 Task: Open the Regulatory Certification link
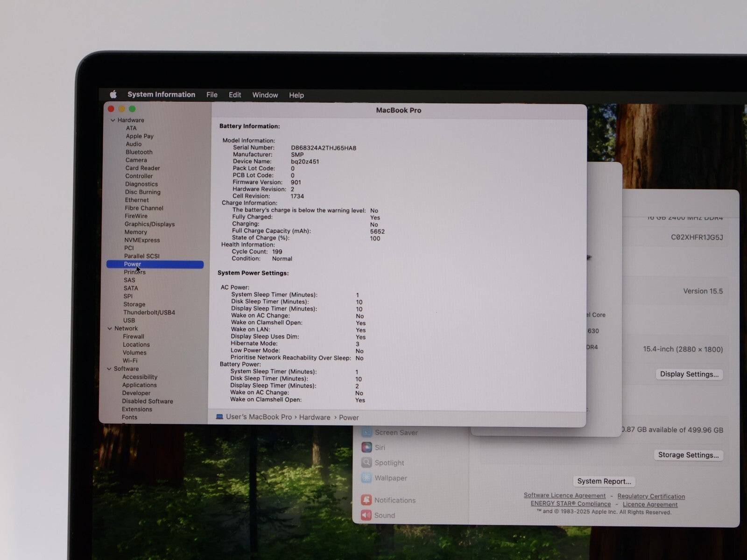[651, 497]
